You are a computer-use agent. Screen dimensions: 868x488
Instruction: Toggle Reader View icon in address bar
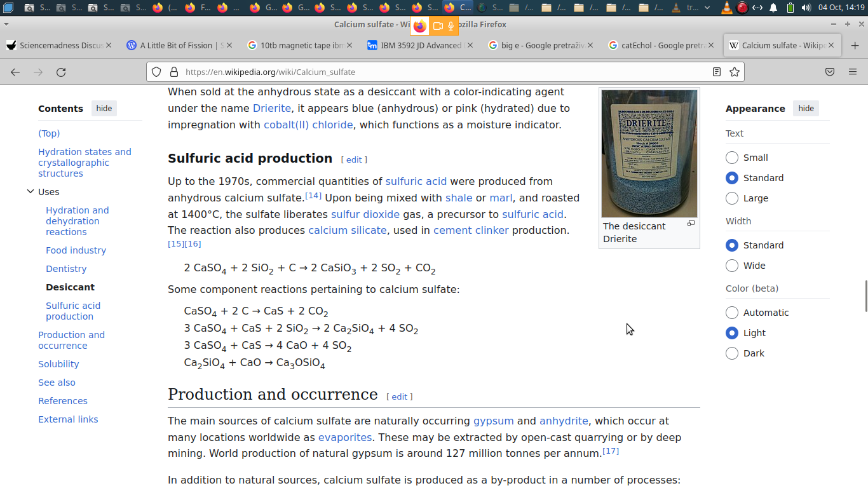click(717, 72)
